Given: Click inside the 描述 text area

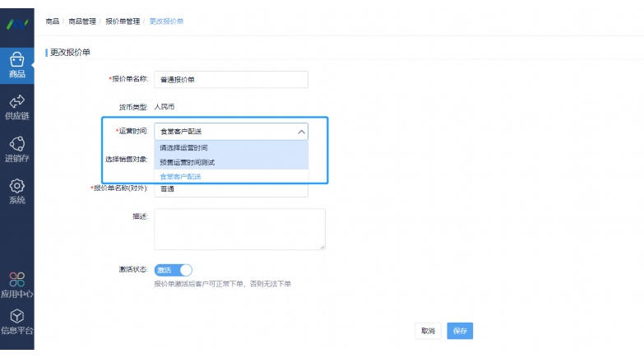Looking at the screenshot, I should [x=240, y=230].
